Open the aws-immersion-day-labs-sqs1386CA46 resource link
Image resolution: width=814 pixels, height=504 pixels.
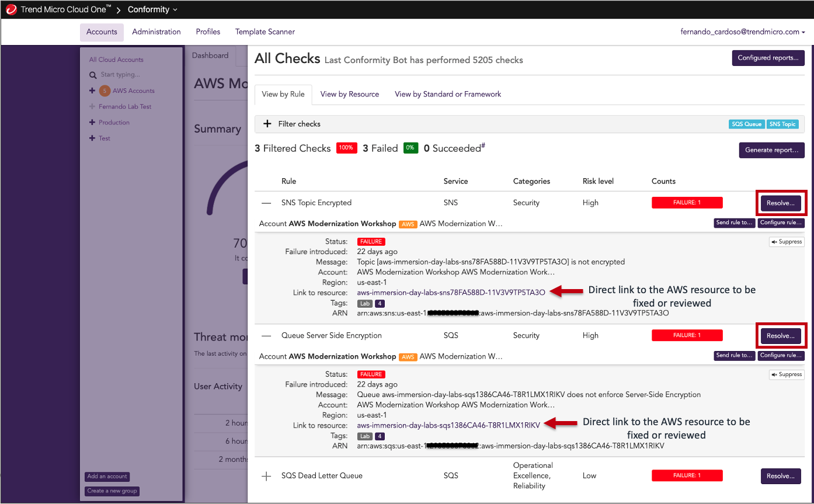tap(448, 425)
